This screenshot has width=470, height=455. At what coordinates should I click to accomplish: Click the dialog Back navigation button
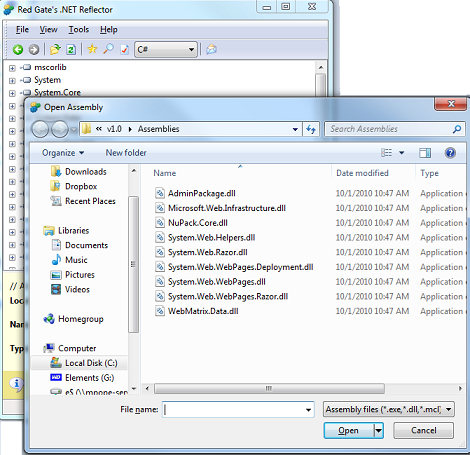[x=40, y=129]
